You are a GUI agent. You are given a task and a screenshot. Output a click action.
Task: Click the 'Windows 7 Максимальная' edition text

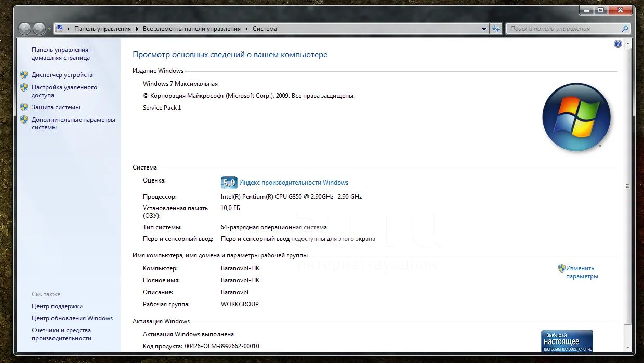[180, 84]
